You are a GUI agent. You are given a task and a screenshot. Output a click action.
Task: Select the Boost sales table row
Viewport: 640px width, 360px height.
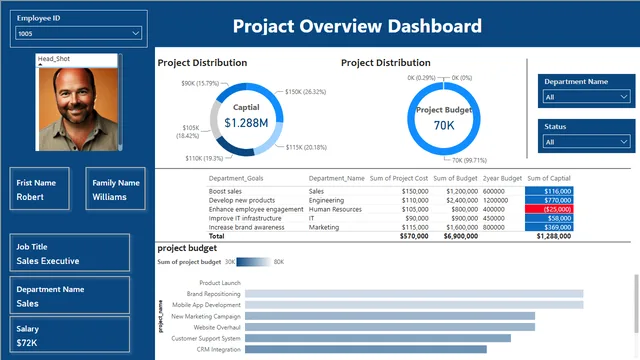pyautogui.click(x=390, y=191)
